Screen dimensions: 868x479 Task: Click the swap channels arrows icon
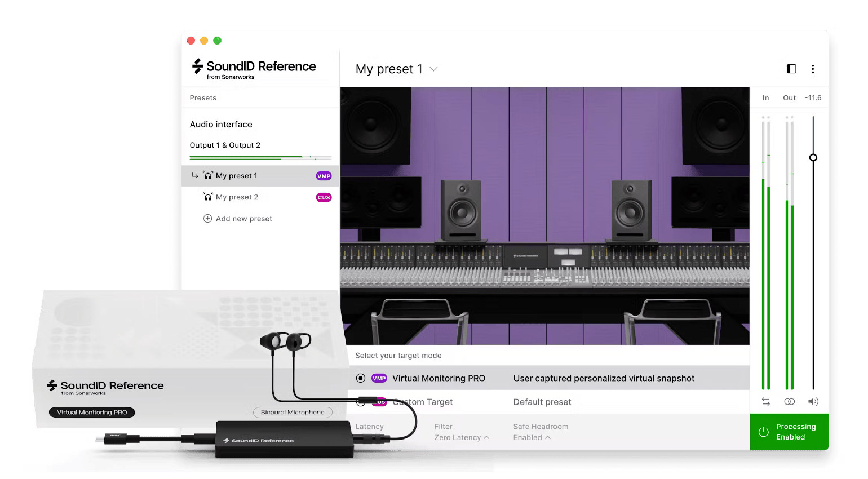pyautogui.click(x=765, y=401)
